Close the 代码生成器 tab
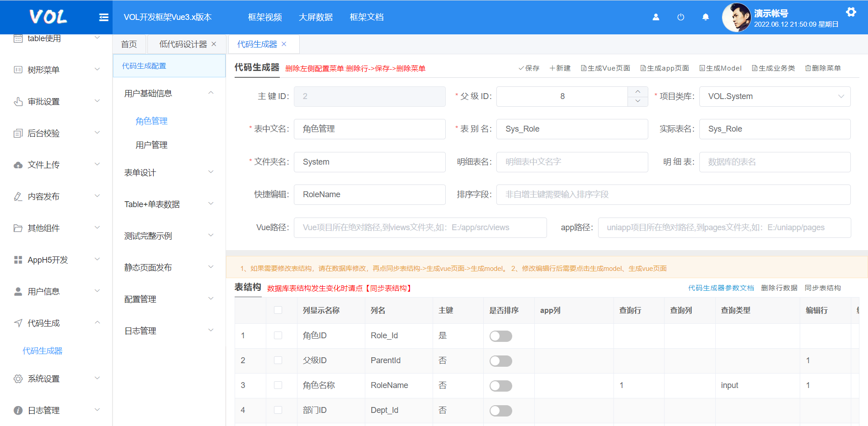Viewport: 868px width, 426px height. [x=284, y=44]
